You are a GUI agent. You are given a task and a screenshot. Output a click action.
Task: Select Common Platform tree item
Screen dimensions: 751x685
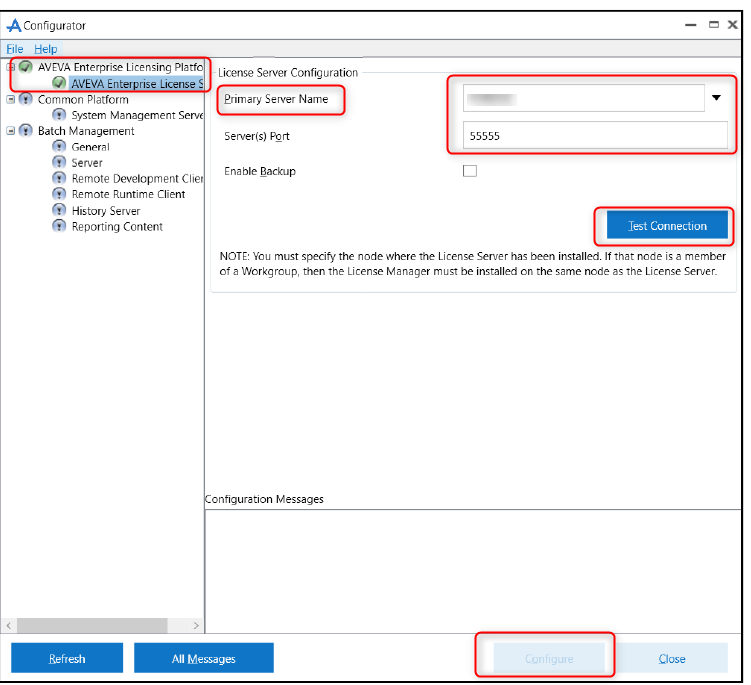pos(83,99)
